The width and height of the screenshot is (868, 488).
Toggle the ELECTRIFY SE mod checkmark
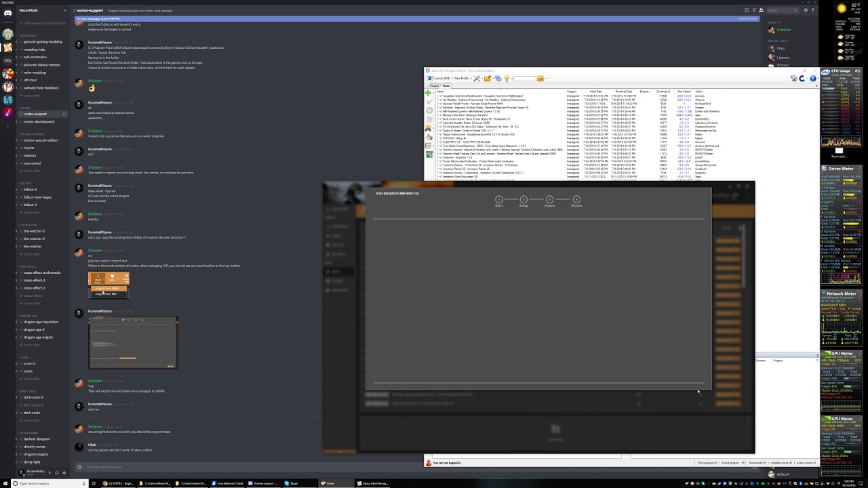tap(439, 142)
